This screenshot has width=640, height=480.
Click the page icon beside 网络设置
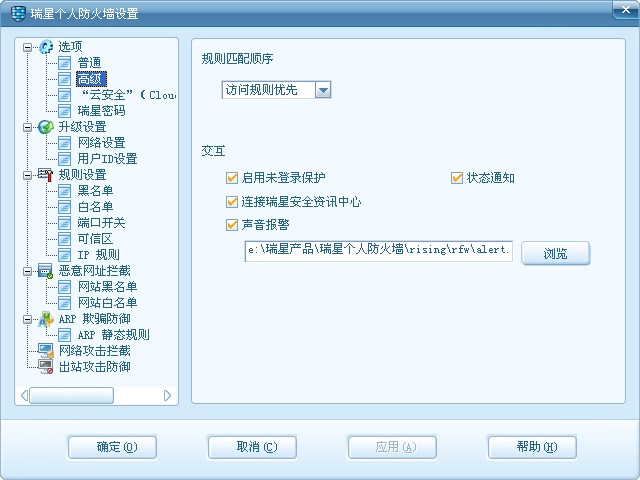tap(64, 143)
